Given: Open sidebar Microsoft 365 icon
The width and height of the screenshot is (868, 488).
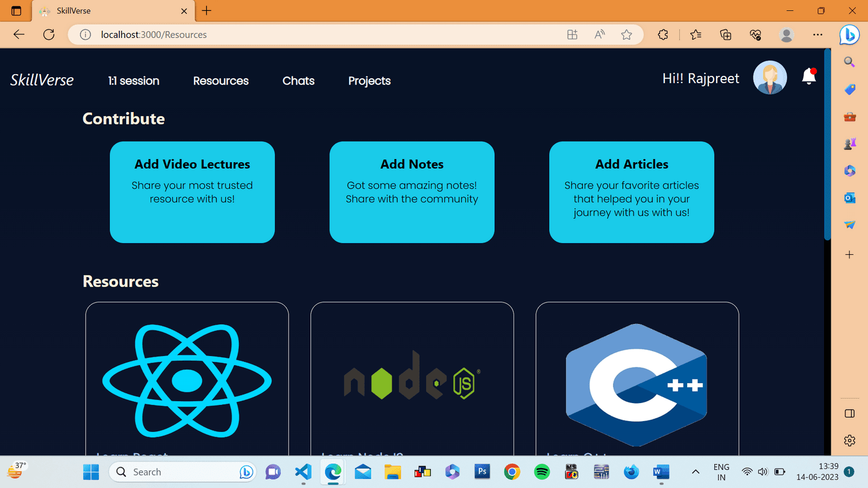Looking at the screenshot, I should (x=849, y=171).
